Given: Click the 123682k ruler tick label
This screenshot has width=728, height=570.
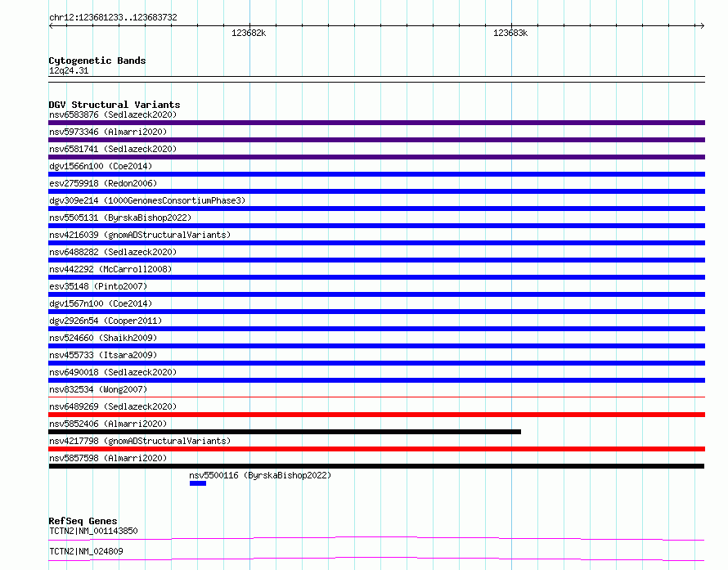Looking at the screenshot, I should [249, 33].
